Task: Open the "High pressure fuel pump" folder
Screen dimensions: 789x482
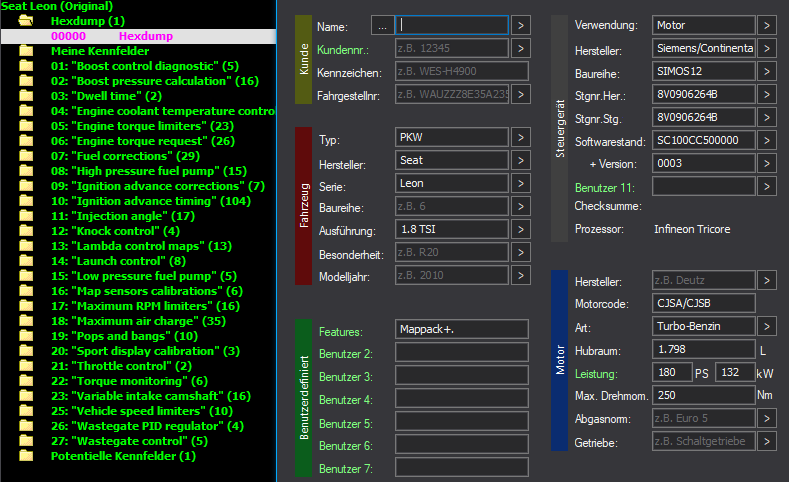Action: 149,171
